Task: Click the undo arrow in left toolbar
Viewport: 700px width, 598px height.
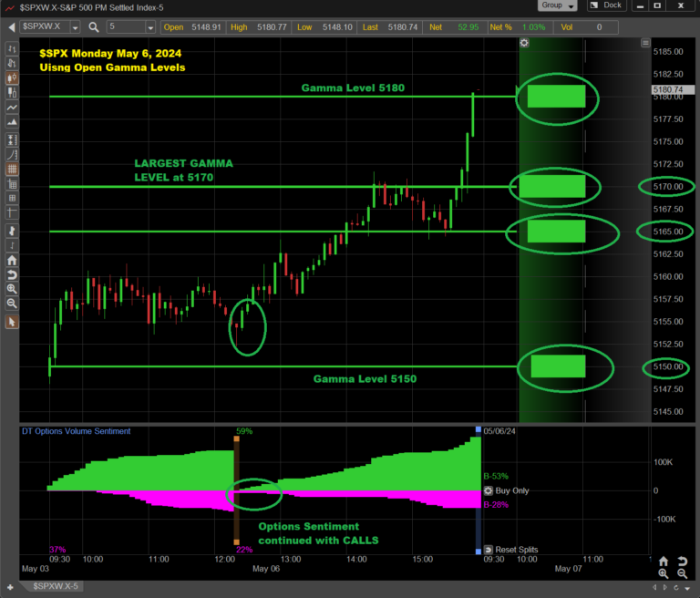Action: (x=12, y=275)
